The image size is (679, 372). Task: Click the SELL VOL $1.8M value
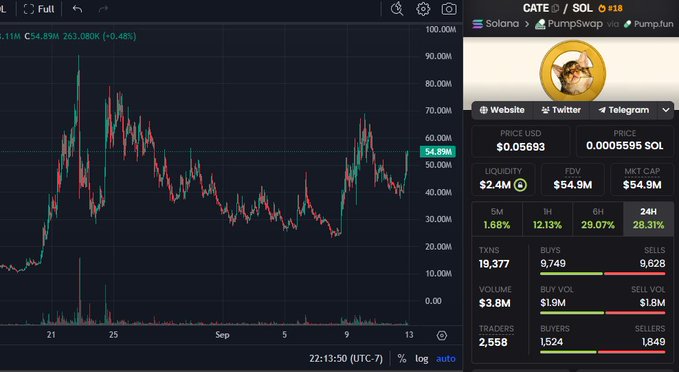click(652, 303)
